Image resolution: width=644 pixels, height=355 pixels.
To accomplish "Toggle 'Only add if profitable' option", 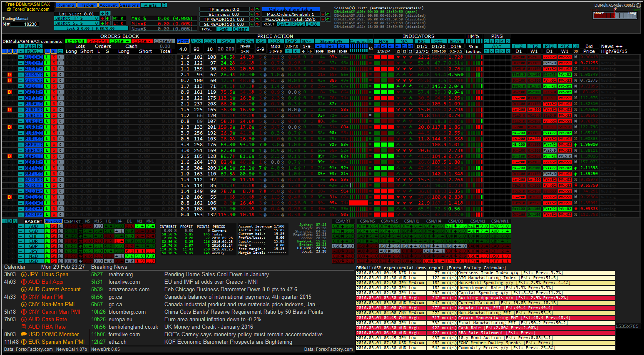I will pos(291,9).
